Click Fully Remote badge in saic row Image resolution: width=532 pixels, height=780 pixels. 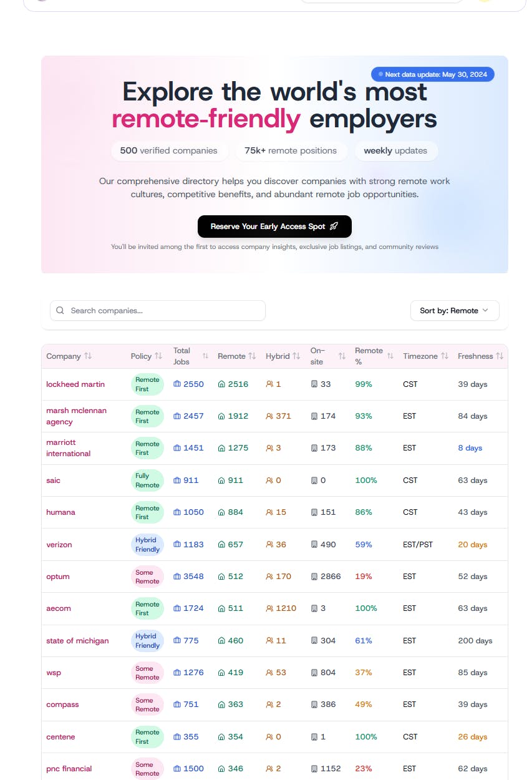pyautogui.click(x=147, y=480)
